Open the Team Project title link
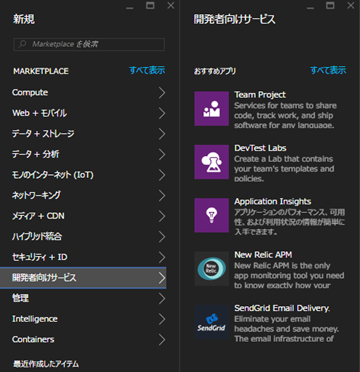360x372 pixels. [260, 95]
